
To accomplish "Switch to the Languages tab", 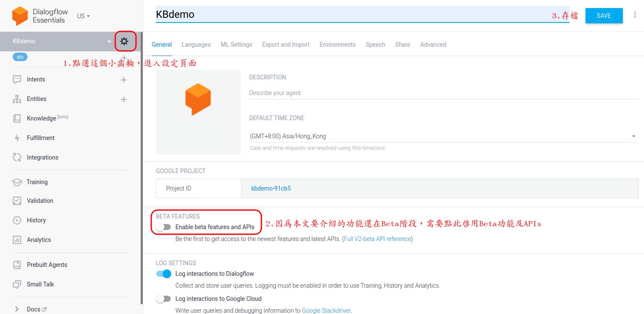I will pyautogui.click(x=196, y=45).
